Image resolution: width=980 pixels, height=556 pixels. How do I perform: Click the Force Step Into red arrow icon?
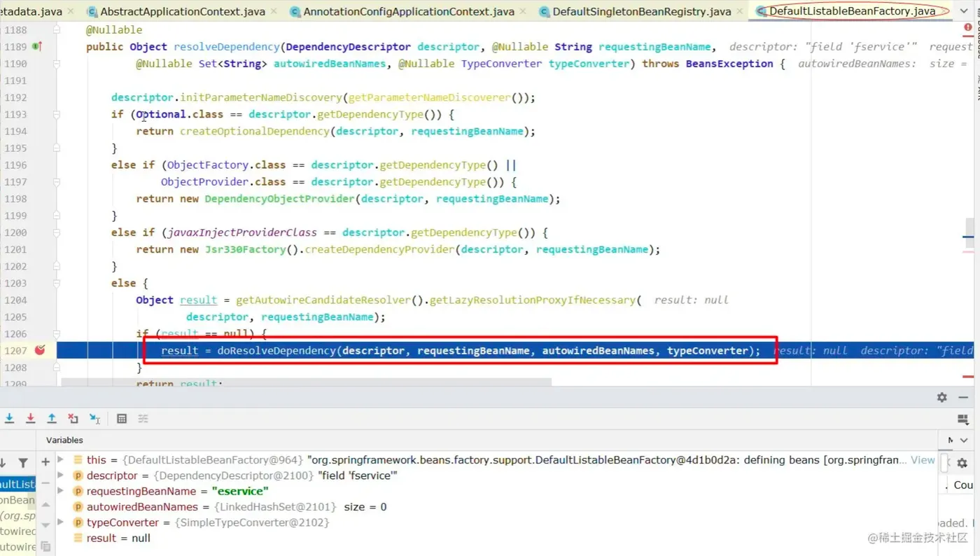pyautogui.click(x=31, y=418)
